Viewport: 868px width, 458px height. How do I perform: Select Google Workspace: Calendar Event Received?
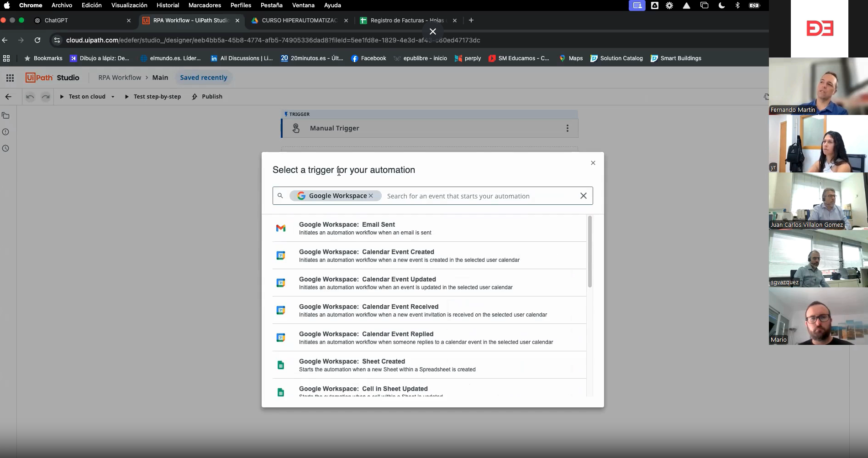pyautogui.click(x=429, y=310)
